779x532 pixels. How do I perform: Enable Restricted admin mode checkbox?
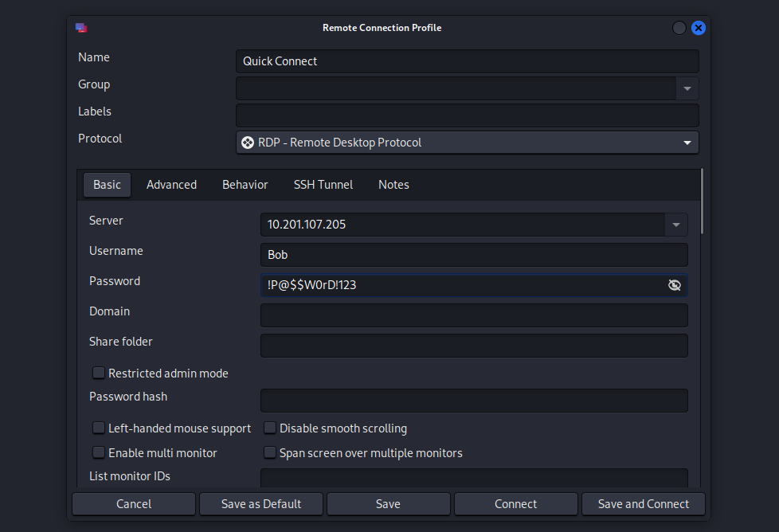pos(100,373)
